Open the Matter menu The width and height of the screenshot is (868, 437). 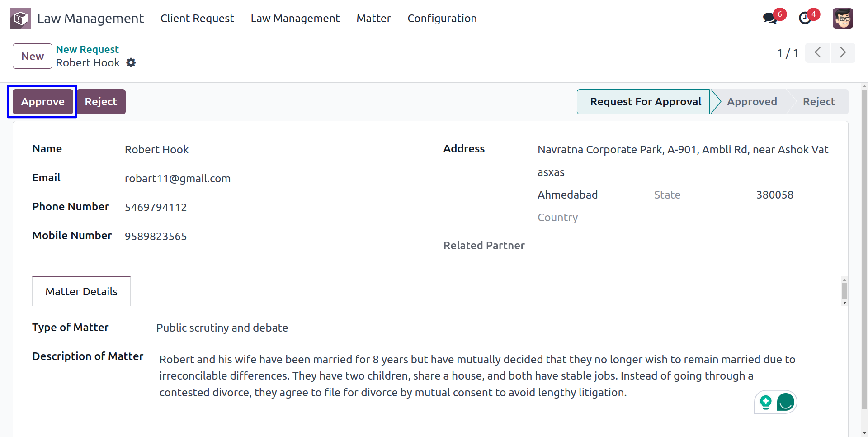[373, 19]
